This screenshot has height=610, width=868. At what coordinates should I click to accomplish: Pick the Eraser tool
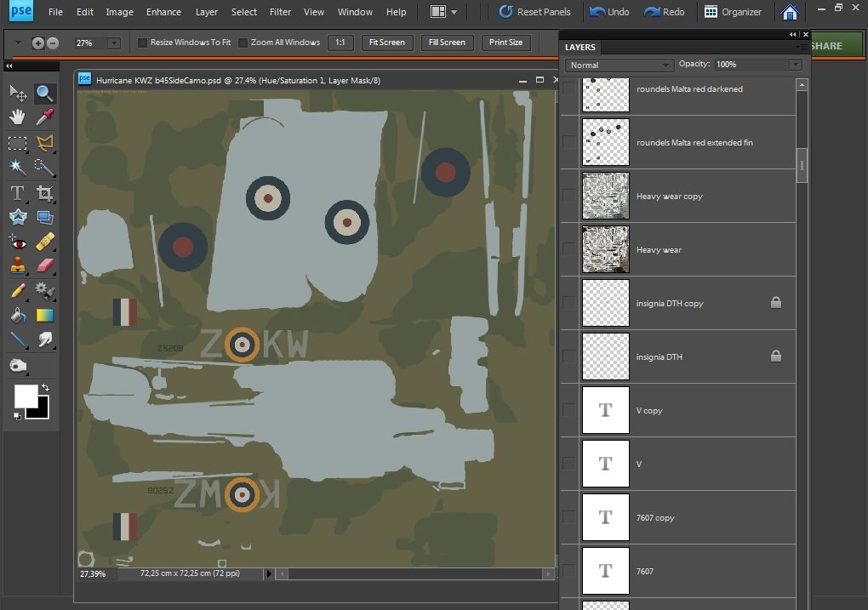click(44, 266)
